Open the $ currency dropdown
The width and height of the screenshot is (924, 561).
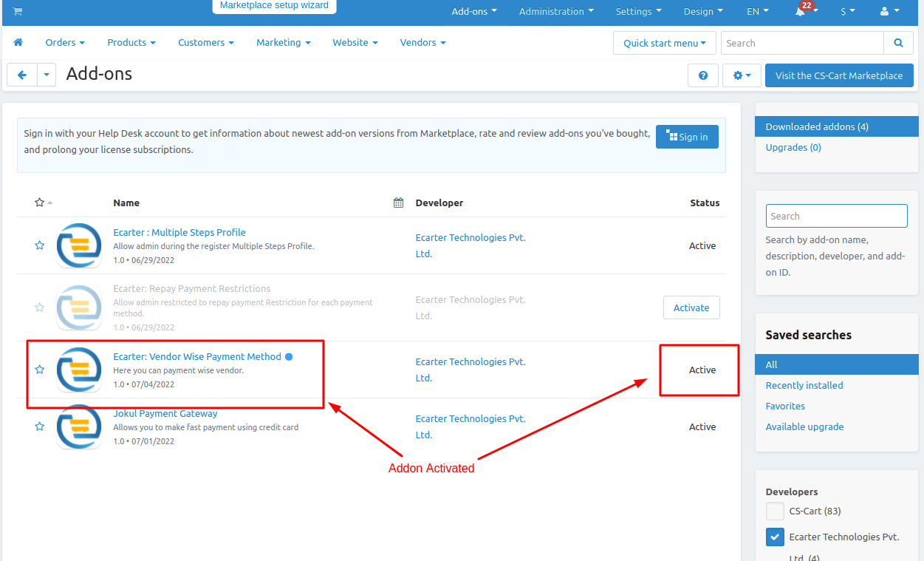pos(848,12)
